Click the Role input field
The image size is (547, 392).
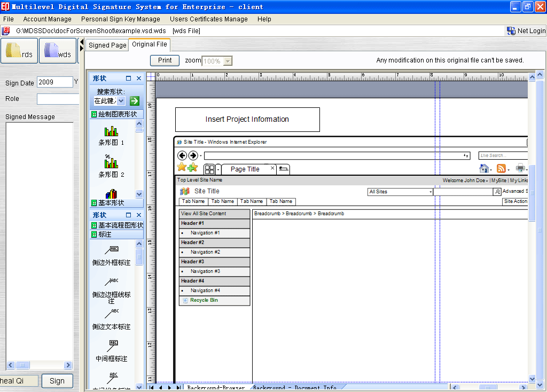[58, 99]
